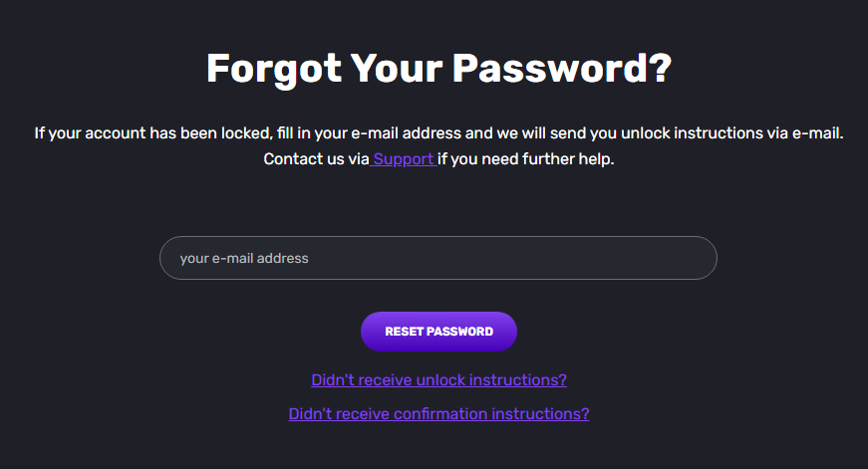Click "if you need further help" text
The width and height of the screenshot is (868, 469).
click(x=525, y=159)
